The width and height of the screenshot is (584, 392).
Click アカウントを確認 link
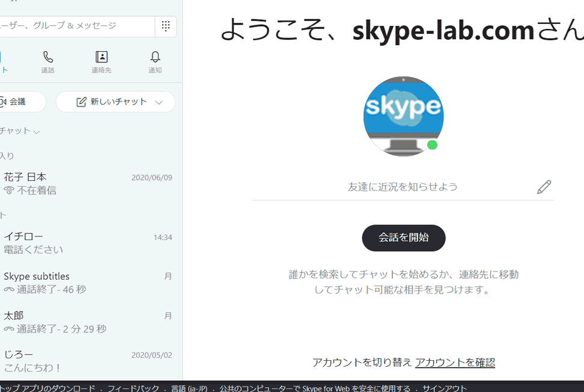pyautogui.click(x=455, y=362)
